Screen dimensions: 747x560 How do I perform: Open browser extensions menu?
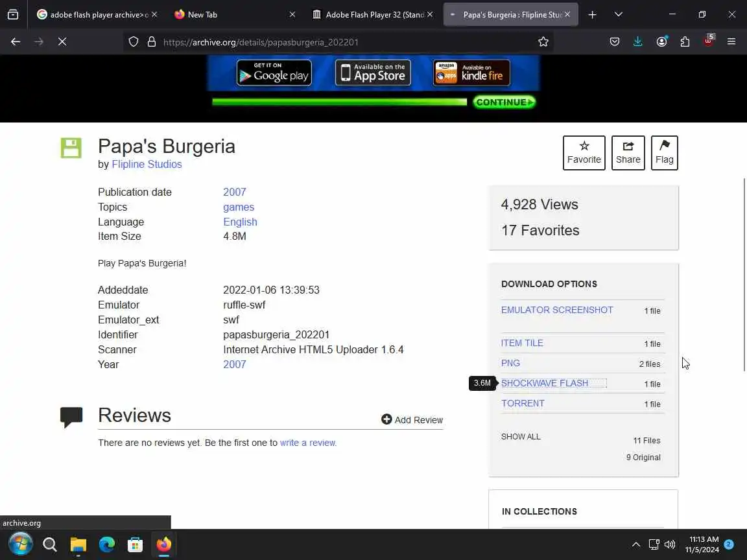685,42
